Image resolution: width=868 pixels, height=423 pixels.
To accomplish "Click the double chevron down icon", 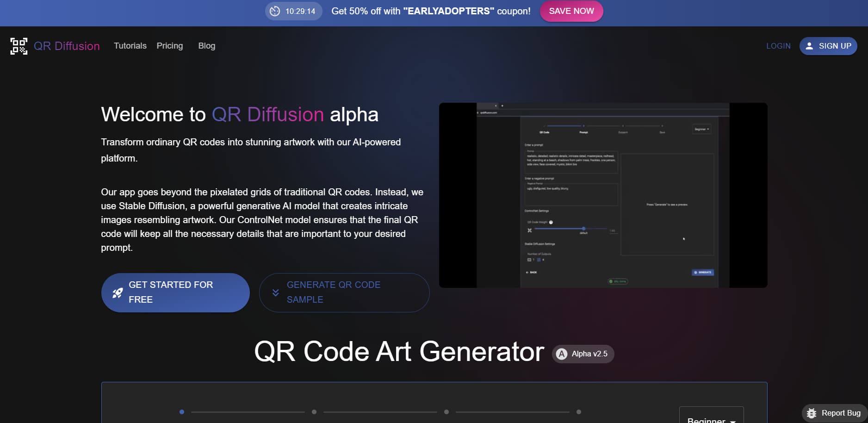I will [275, 292].
